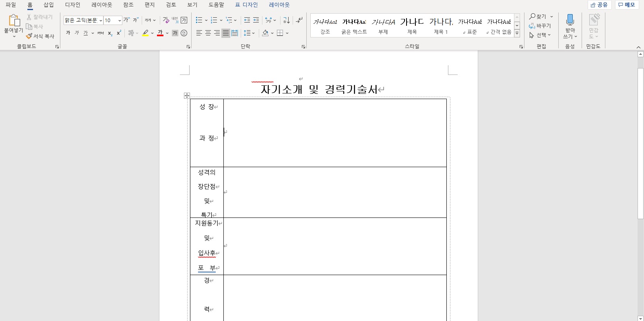Apply the 강조 emphasis style
This screenshot has height=321, width=644.
[325, 25]
